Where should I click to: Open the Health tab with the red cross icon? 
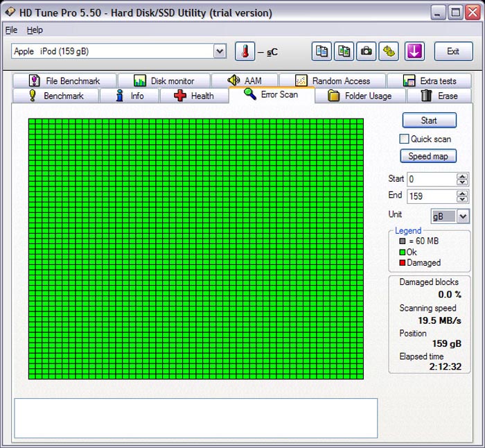pos(194,96)
